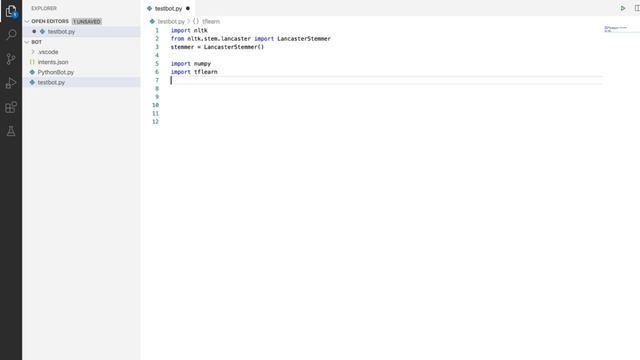This screenshot has height=360, width=640.
Task: Click 'stemmer = LancasterStemmer()' line
Action: [x=217, y=47]
